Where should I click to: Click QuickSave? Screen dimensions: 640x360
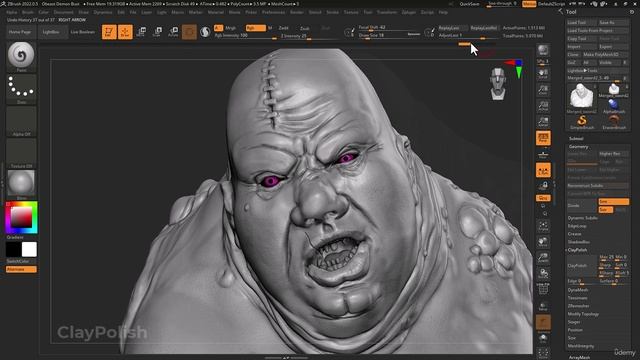pos(469,4)
